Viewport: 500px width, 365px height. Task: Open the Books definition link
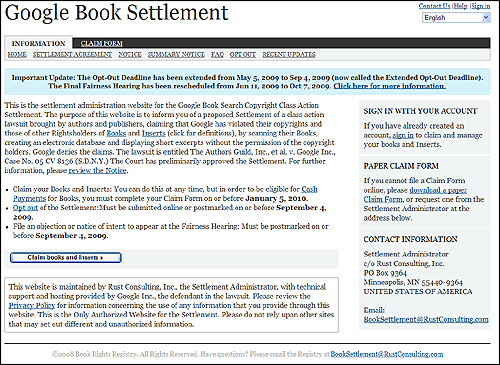[x=116, y=133]
